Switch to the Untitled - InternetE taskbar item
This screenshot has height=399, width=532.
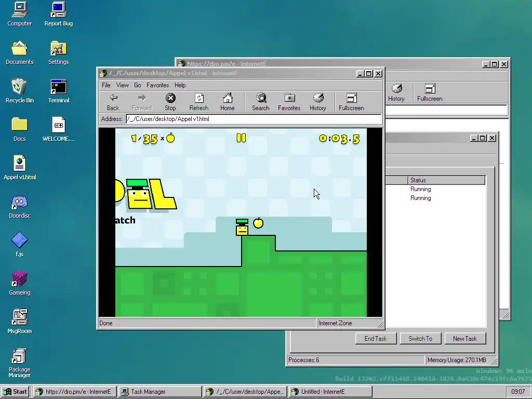pyautogui.click(x=330, y=392)
